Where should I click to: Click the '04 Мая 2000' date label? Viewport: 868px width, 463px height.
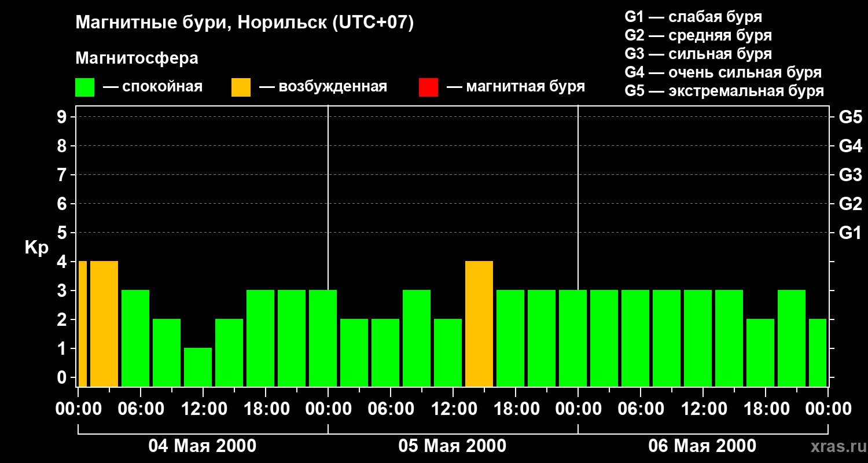[x=203, y=446]
